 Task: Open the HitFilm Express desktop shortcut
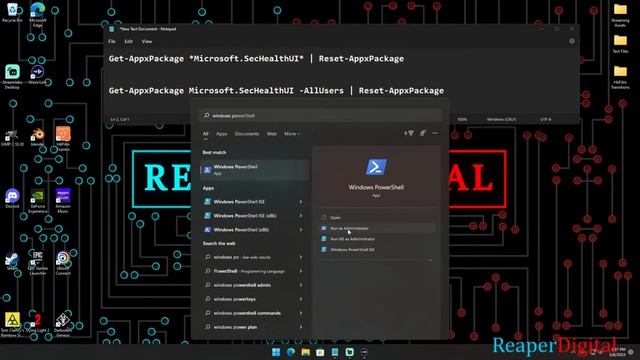tap(63, 138)
